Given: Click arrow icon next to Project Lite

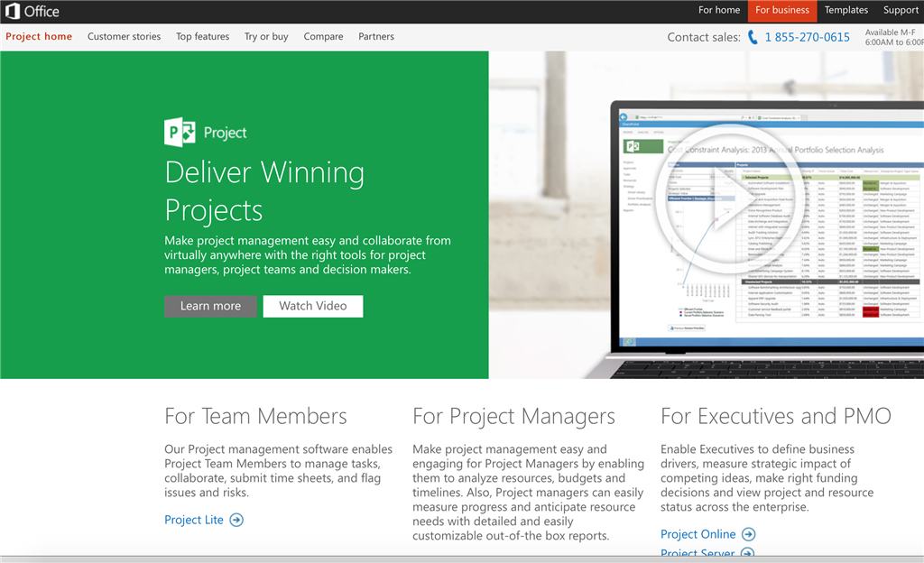Looking at the screenshot, I should (x=236, y=520).
